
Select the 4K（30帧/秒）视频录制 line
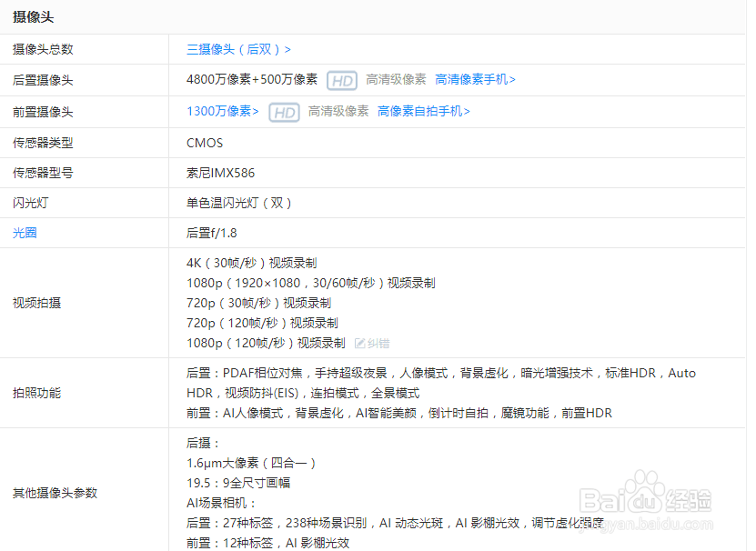click(x=252, y=263)
